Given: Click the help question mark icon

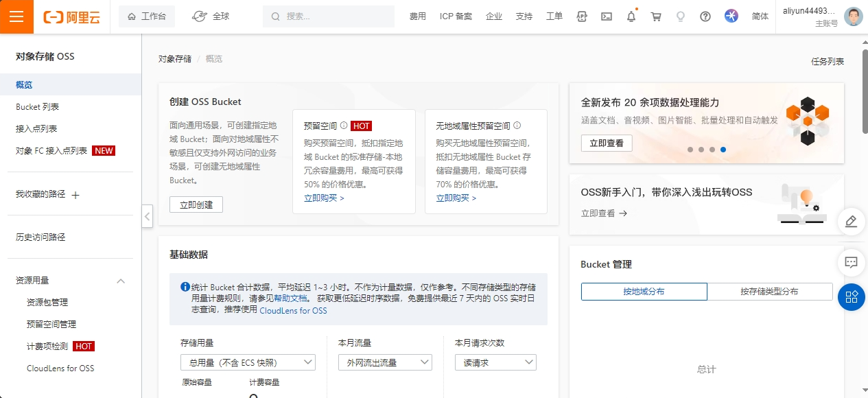Looking at the screenshot, I should coord(705,16).
